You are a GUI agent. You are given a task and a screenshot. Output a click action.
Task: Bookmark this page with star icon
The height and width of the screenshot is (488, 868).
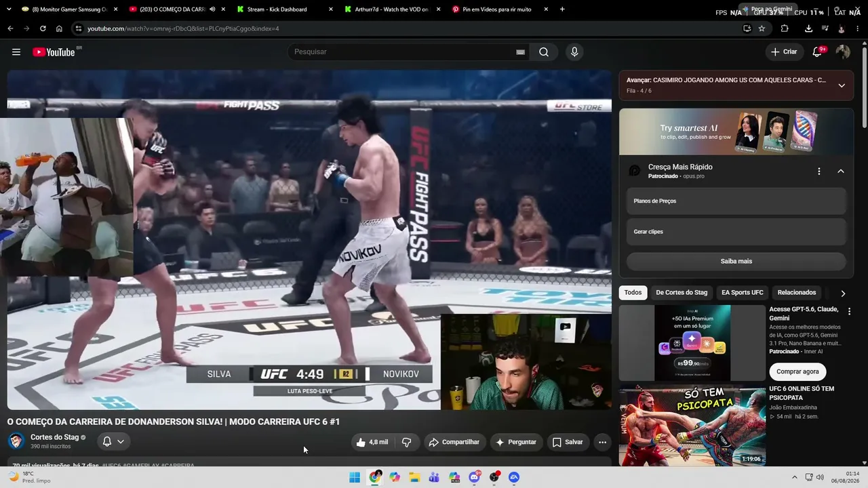pos(762,28)
